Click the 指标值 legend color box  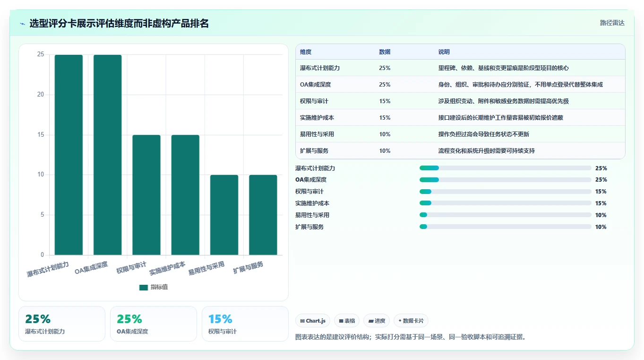[x=144, y=287]
